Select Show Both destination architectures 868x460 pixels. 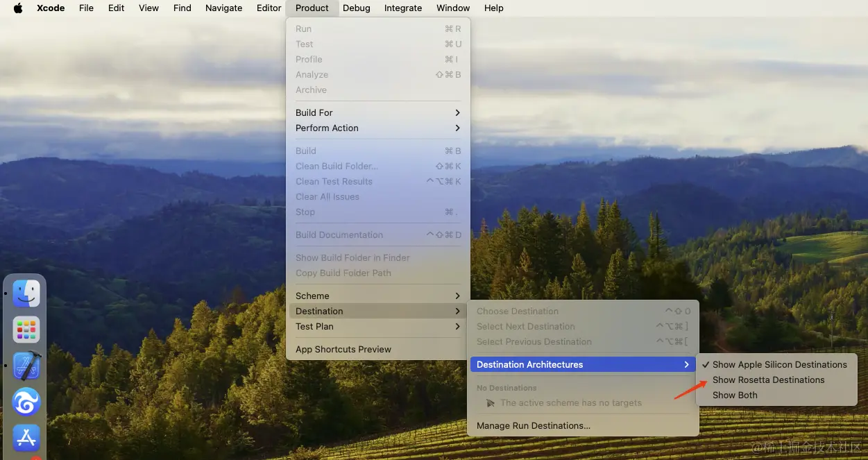(735, 395)
